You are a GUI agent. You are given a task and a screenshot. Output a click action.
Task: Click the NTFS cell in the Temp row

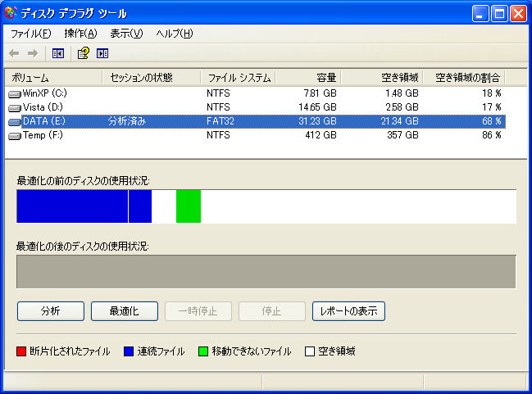(x=218, y=135)
